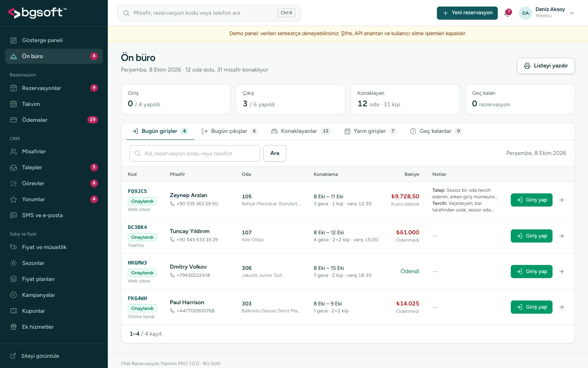The height and width of the screenshot is (368, 588).
Task: Open Tuncay Yıldırım row detail arrow
Action: point(561,236)
